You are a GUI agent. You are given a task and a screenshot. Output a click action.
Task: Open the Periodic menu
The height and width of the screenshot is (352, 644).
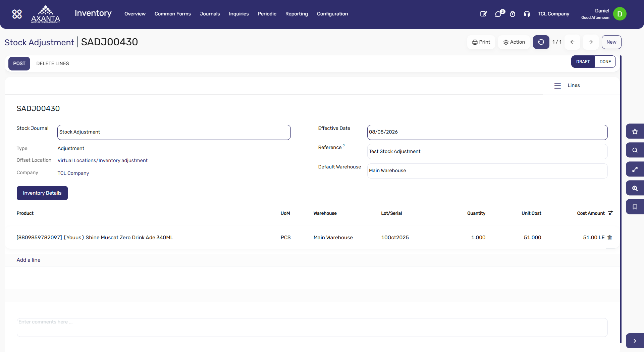267,14
